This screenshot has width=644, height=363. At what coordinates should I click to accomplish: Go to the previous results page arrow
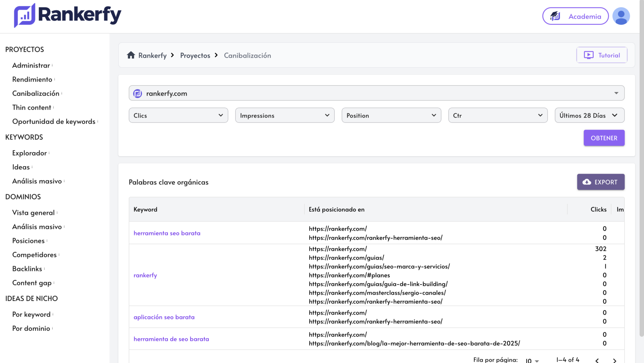597,360
